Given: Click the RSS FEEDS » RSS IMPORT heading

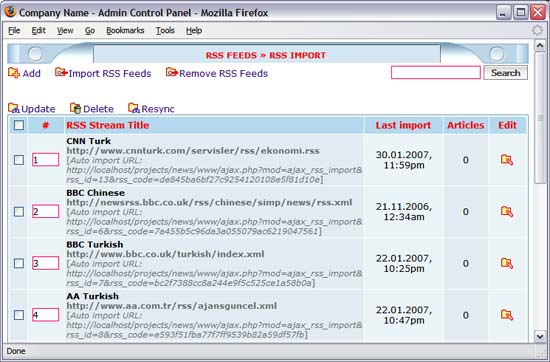Looking at the screenshot, I should click(x=266, y=55).
